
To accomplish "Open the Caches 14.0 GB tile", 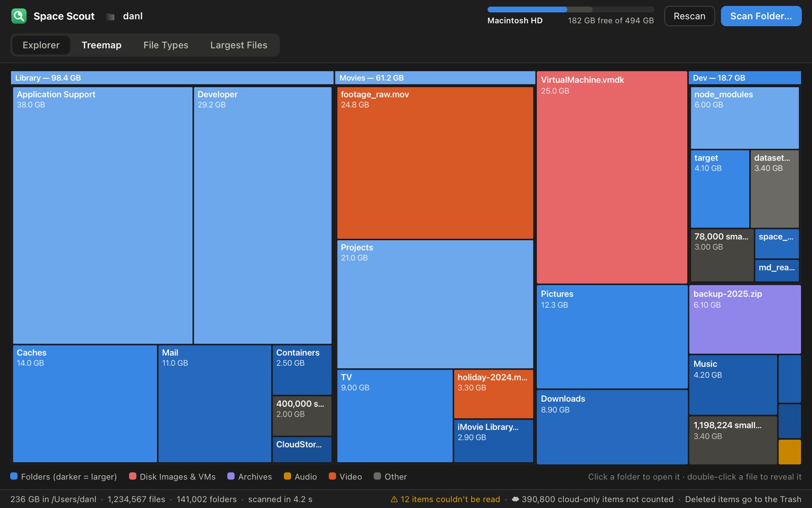I will click(85, 404).
